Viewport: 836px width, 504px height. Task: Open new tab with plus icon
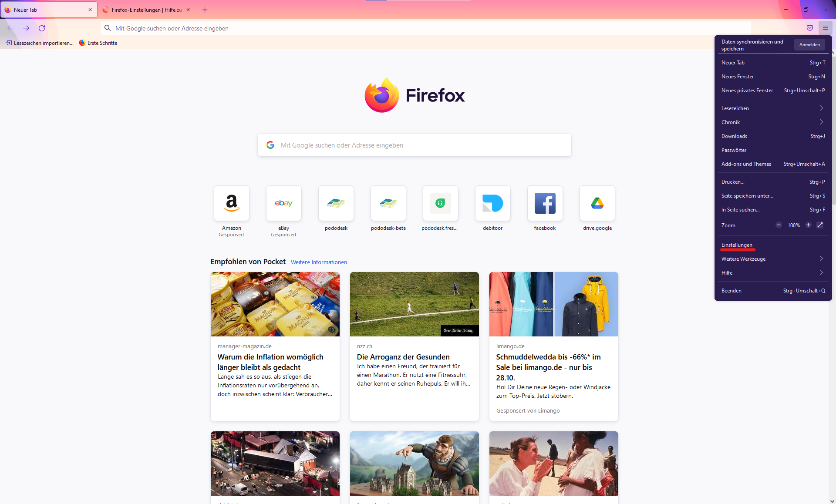205,10
